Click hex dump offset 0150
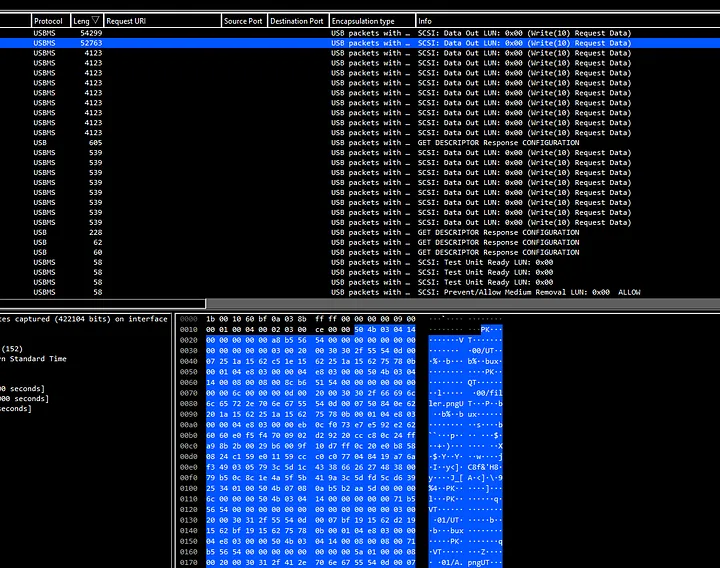720x568 pixels. tap(188, 541)
